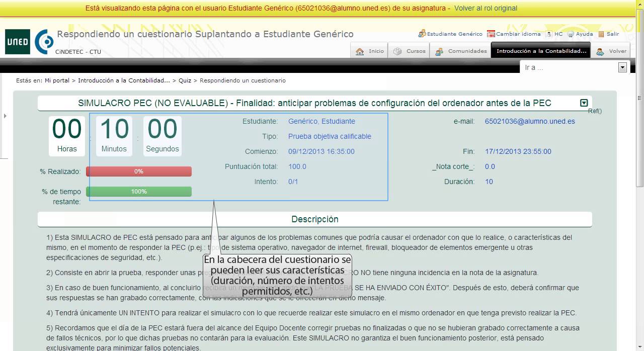Click the Estudiante Genérico user icon
This screenshot has width=644, height=351.
pos(422,34)
